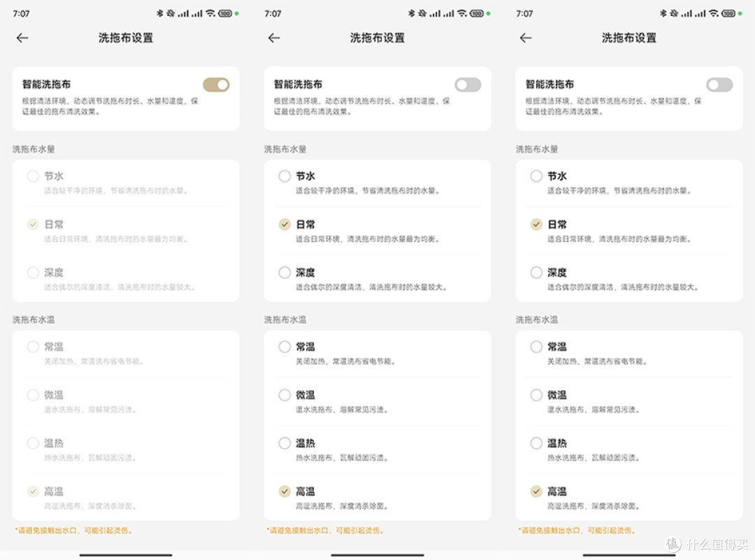Tap 洗拖布水量 section label in right panel
This screenshot has height=560, width=755.
(x=538, y=149)
